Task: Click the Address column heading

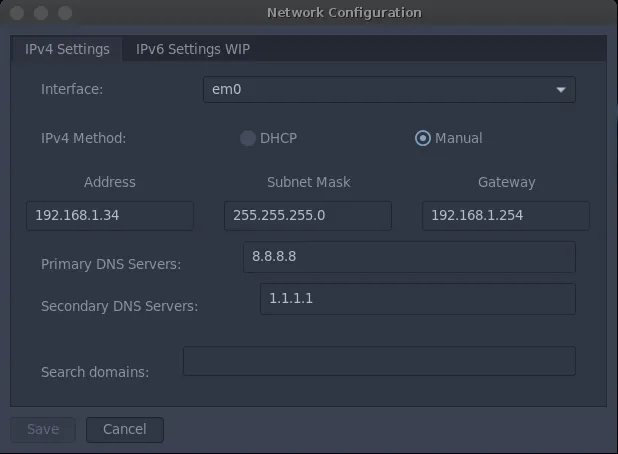Action: pyautogui.click(x=110, y=182)
